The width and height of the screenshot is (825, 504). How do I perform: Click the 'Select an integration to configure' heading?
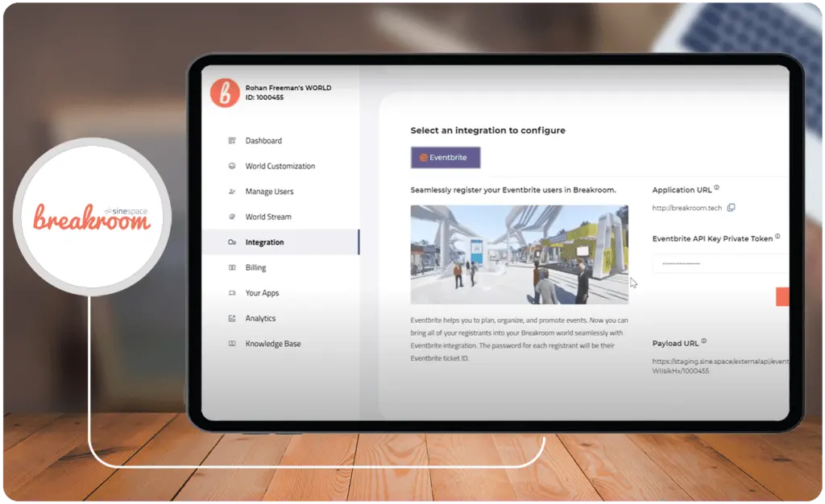tap(487, 130)
